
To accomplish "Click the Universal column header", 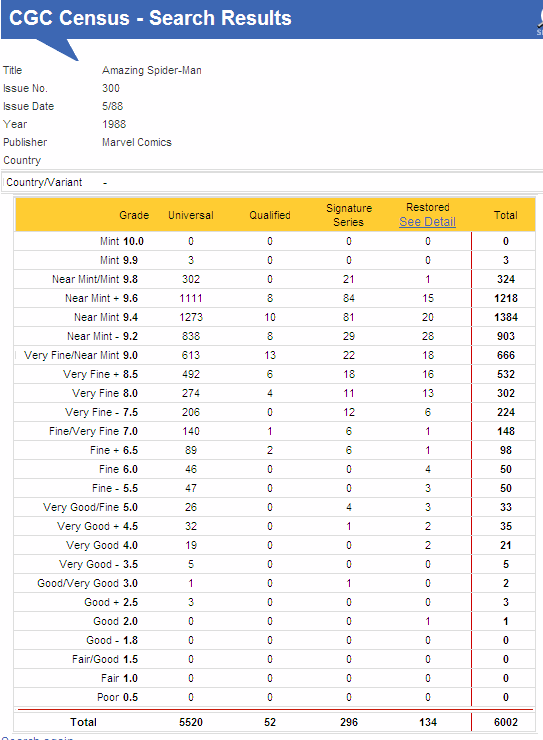I will (191, 215).
